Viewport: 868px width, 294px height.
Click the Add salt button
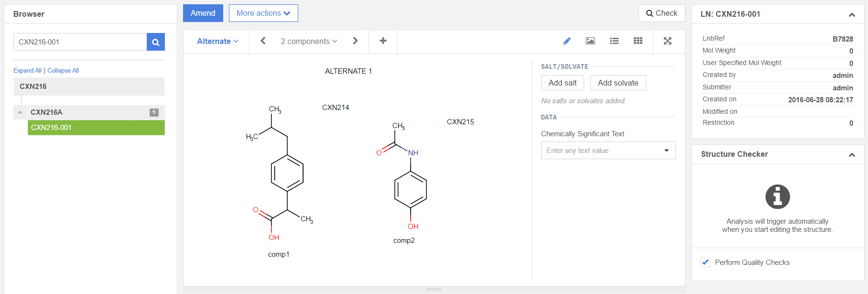(x=562, y=83)
